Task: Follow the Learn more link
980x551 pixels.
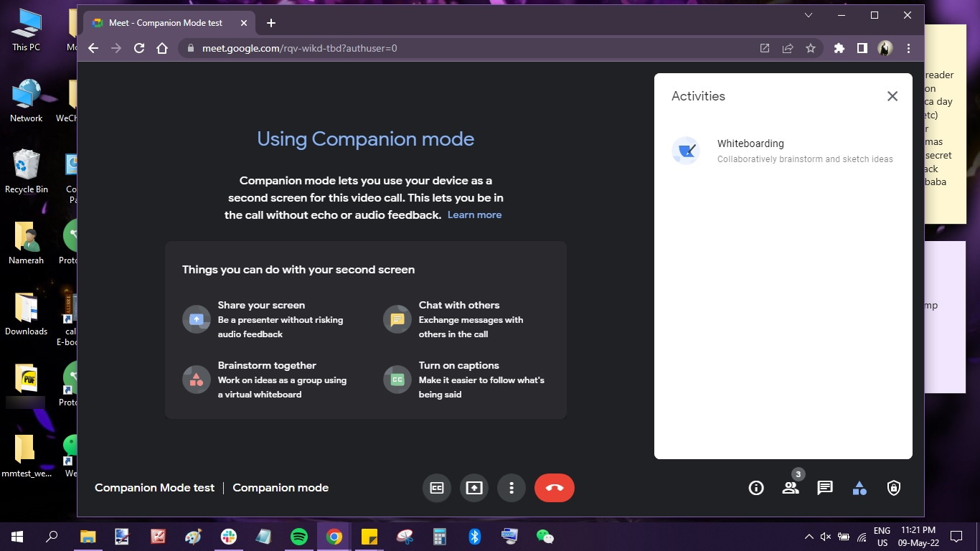Action: [474, 215]
